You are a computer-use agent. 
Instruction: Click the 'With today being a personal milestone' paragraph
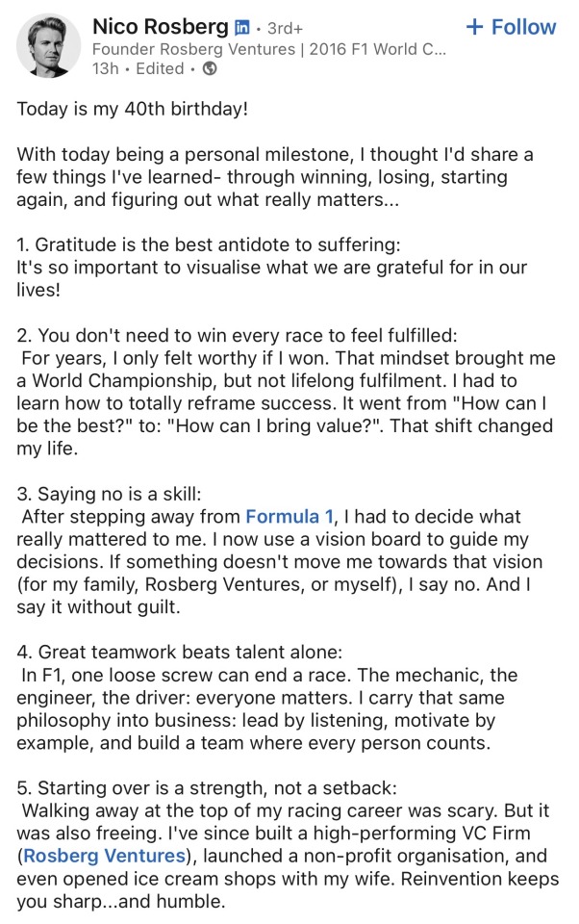(275, 177)
